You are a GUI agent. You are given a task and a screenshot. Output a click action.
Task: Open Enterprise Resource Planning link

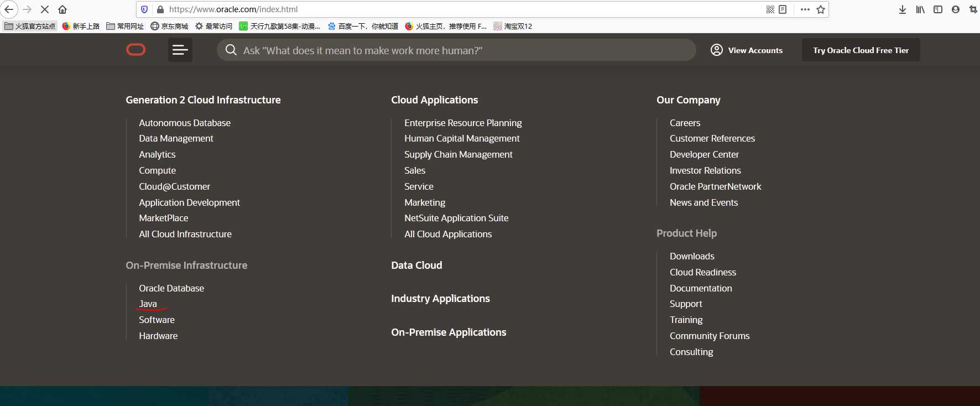pos(463,123)
